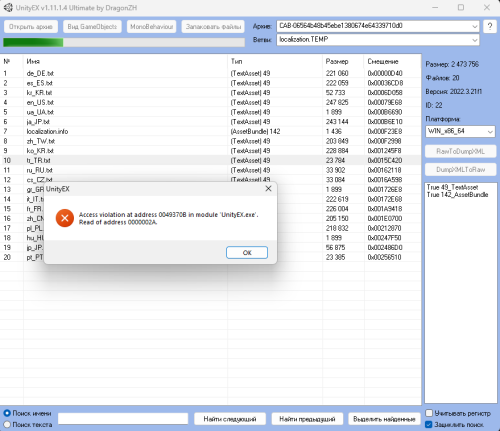Click the size value 218 832
Viewport: 500px width, 431px height.
tap(337, 228)
